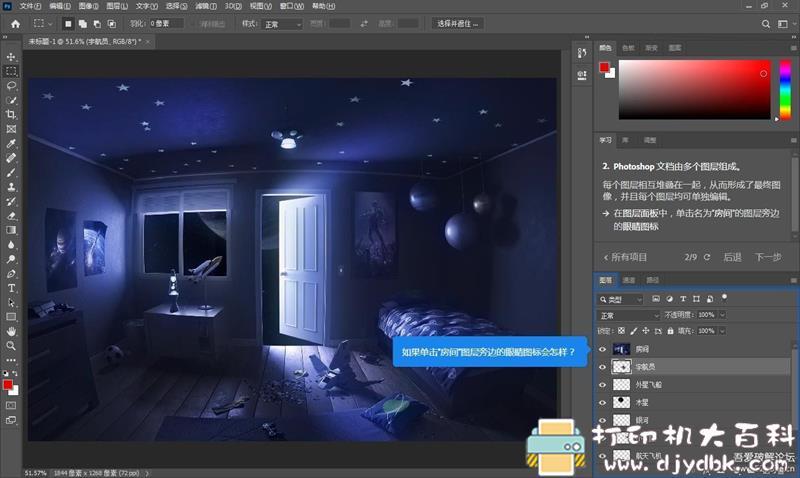Open marquee tool preset dropdown arrow
Screen dimensions: 800x478
[x=50, y=24]
